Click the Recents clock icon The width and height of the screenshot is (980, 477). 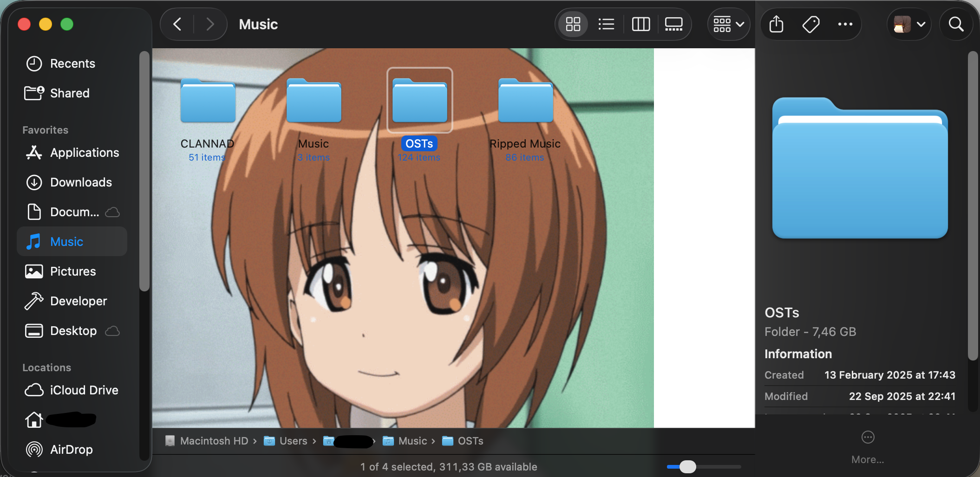point(34,64)
